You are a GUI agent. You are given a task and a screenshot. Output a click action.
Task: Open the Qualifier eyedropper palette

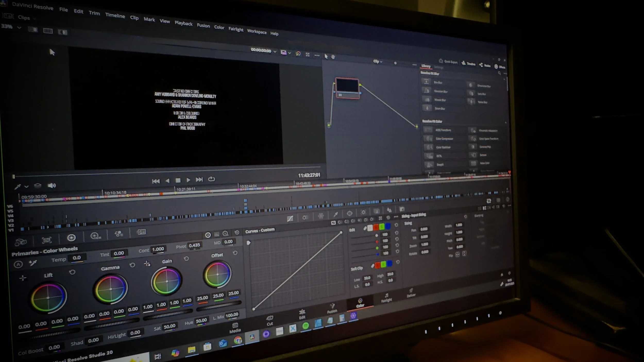point(335,214)
